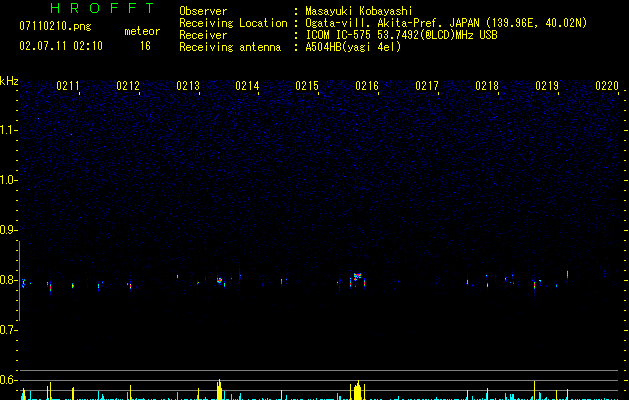Screen dimensions: 629x400
Task: Click the Receiver label
Action: pos(203,35)
